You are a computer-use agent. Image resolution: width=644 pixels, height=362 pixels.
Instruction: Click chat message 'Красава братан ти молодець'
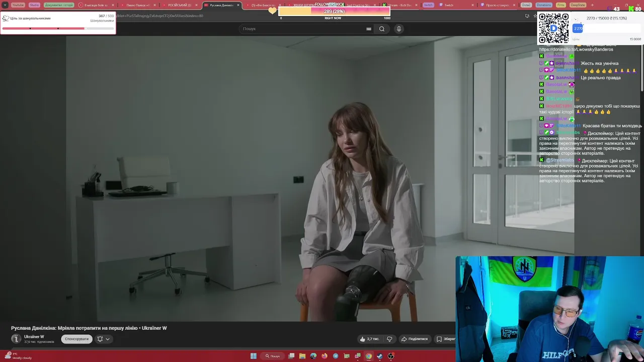pyautogui.click(x=612, y=126)
